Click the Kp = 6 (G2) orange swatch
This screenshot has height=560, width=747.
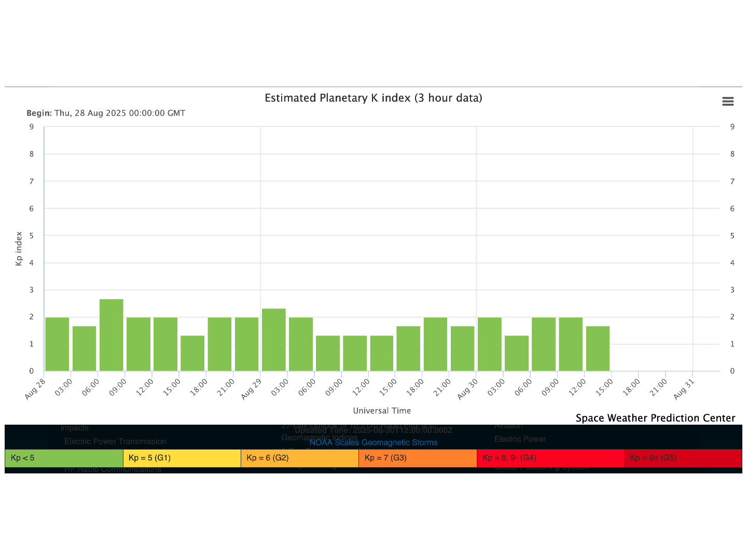click(x=299, y=458)
